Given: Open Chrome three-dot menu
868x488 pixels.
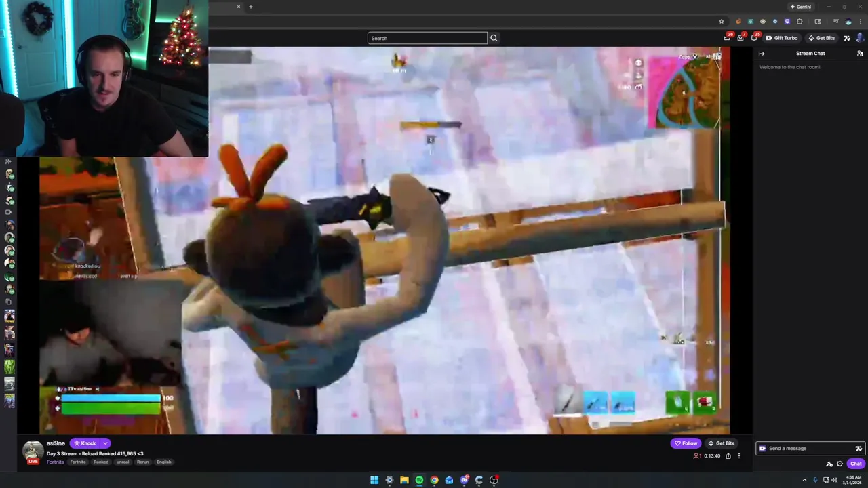Looking at the screenshot, I should (x=861, y=22).
